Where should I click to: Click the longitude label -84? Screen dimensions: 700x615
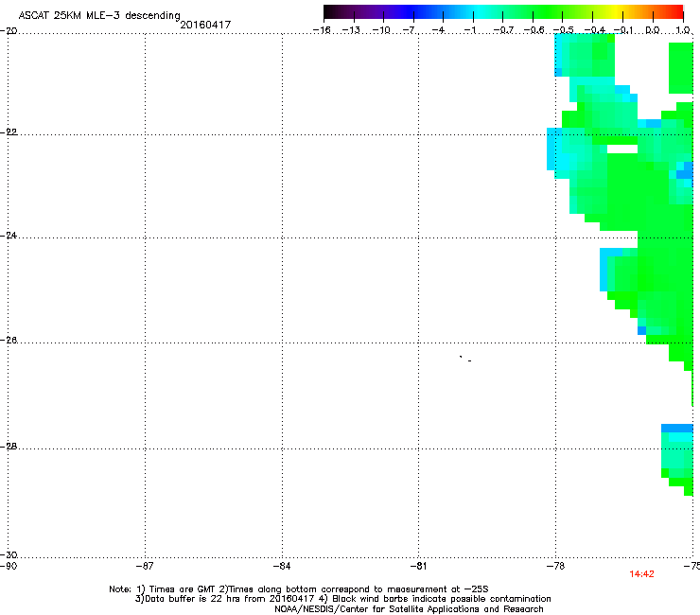click(282, 566)
